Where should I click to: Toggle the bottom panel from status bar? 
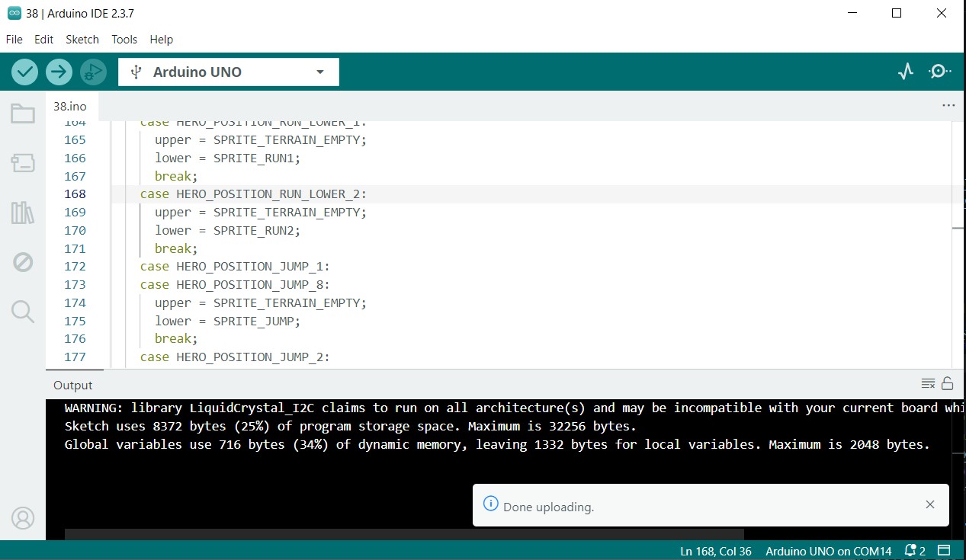[944, 551]
